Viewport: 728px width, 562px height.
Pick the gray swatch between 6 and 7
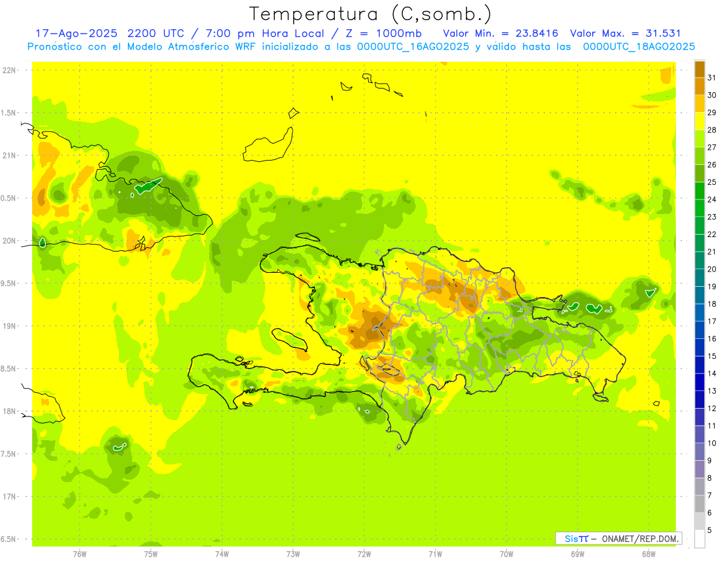(x=699, y=504)
